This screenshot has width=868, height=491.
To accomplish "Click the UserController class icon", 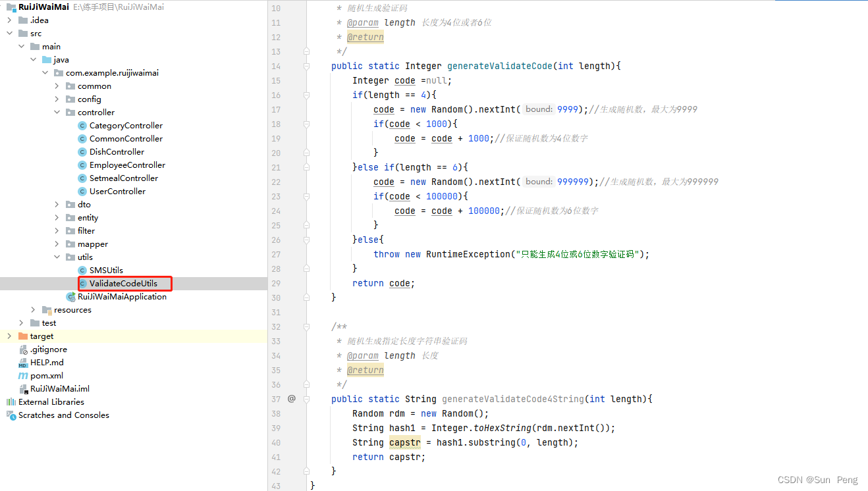I will tap(82, 192).
